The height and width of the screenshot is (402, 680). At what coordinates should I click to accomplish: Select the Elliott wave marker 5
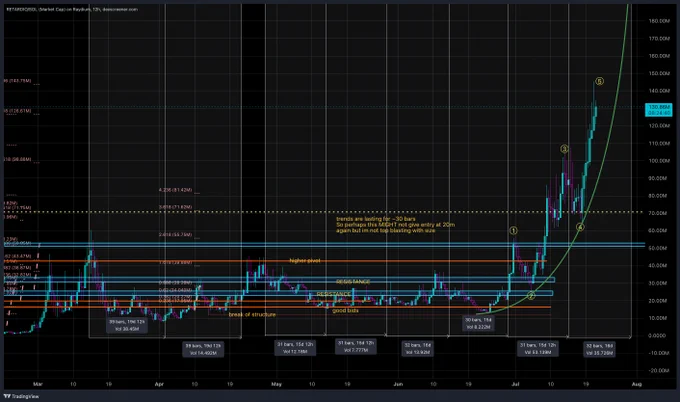(599, 81)
